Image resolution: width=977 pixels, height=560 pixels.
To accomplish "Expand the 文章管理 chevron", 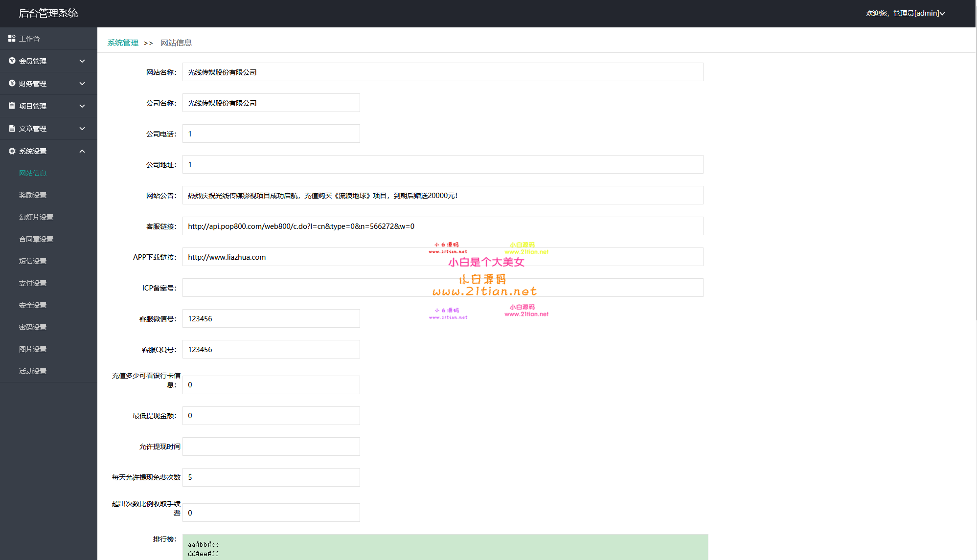I will (x=82, y=129).
